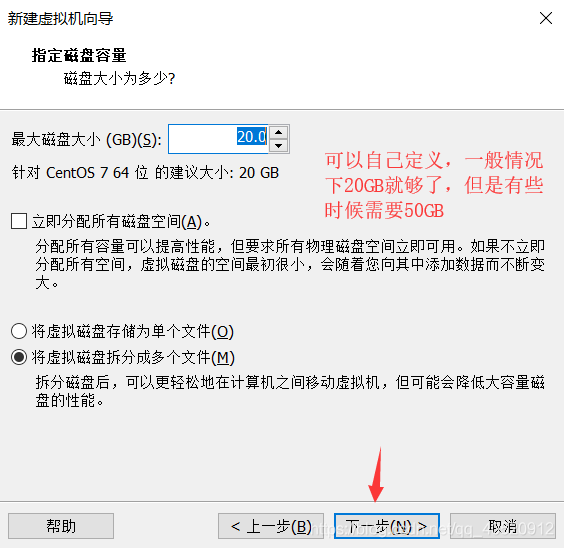Proceed with the 下一步(N) button
This screenshot has height=548, width=564.
pos(387,526)
